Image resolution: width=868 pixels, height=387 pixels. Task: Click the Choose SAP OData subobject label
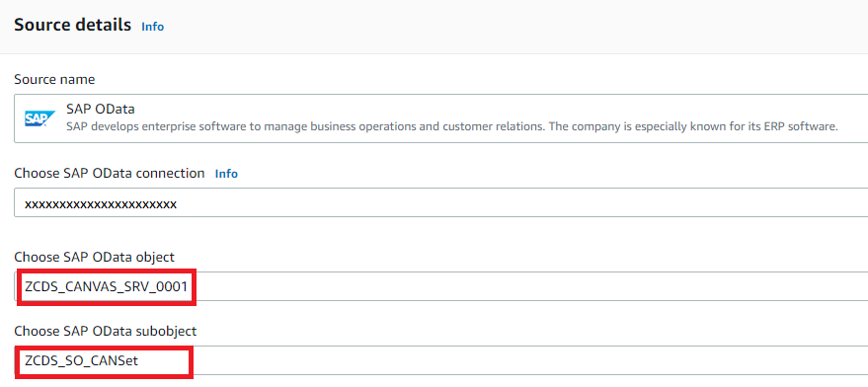point(106,331)
